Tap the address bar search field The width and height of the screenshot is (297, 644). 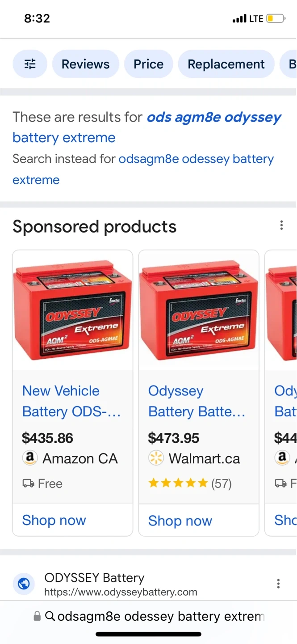161,616
